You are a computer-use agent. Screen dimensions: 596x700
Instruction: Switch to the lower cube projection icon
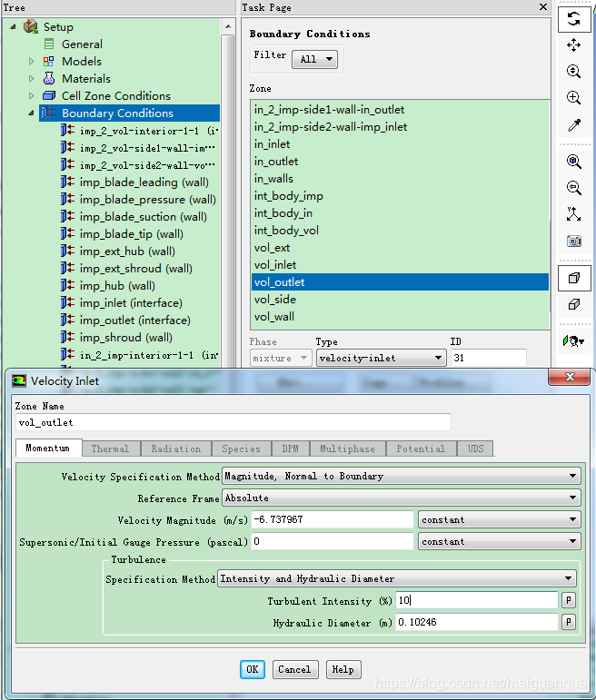coord(573,304)
